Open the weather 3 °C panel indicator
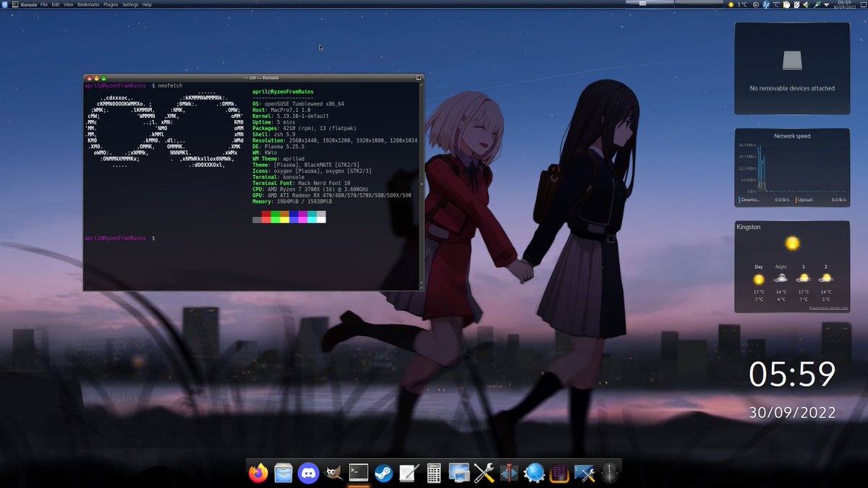 [x=737, y=4]
